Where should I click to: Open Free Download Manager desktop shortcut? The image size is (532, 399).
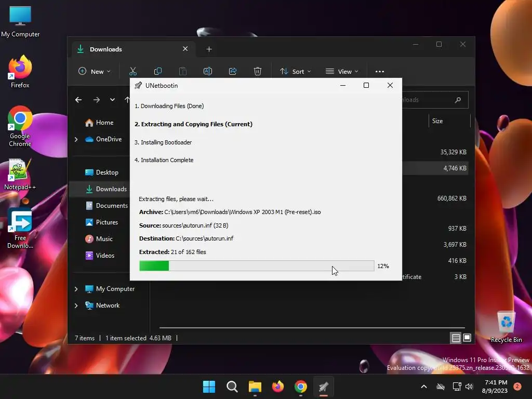point(20,228)
